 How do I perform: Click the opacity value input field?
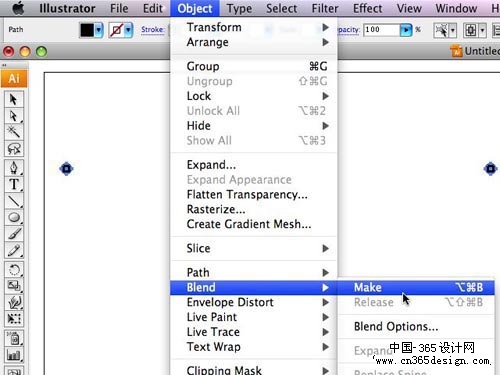[x=381, y=30]
